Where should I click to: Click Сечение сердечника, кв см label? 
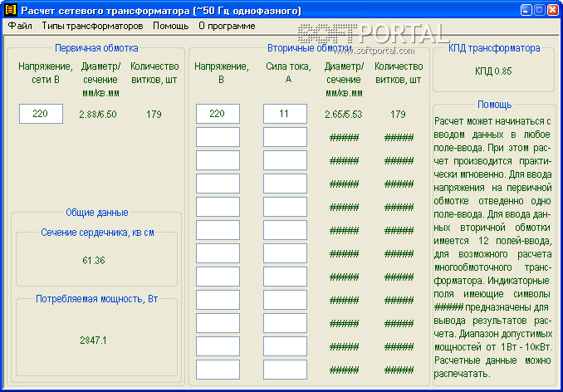97,233
